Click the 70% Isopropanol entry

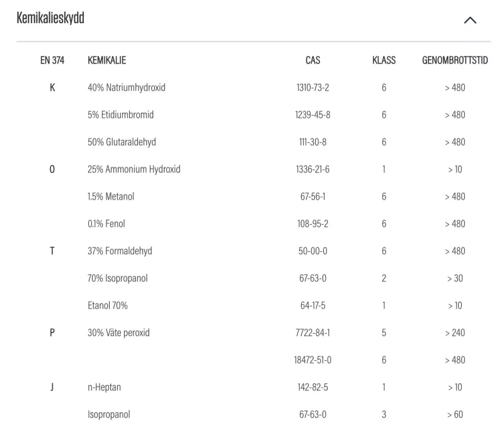[117, 278]
